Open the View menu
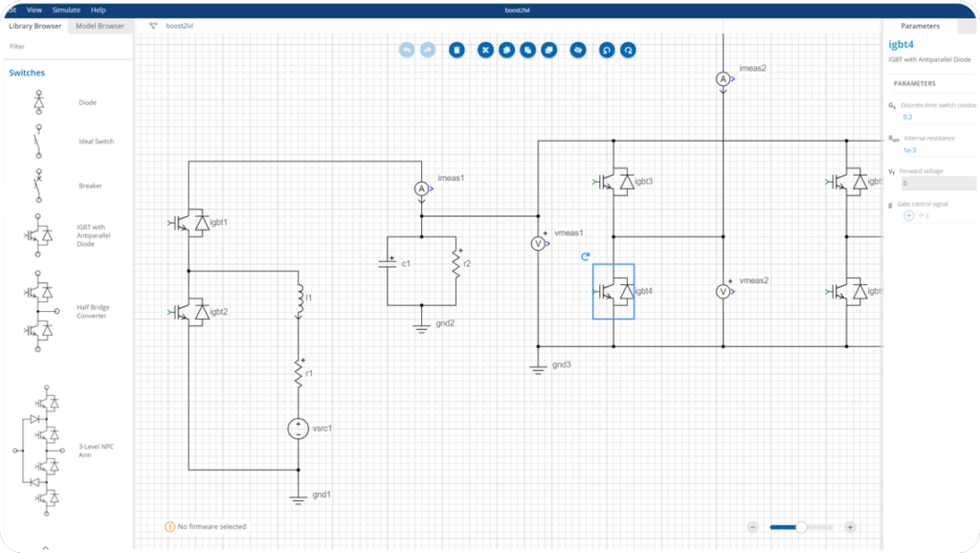This screenshot has width=980, height=553. [x=34, y=10]
